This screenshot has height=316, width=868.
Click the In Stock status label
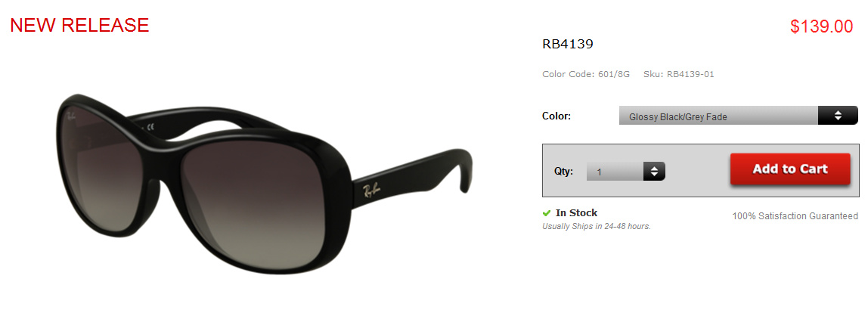(576, 213)
